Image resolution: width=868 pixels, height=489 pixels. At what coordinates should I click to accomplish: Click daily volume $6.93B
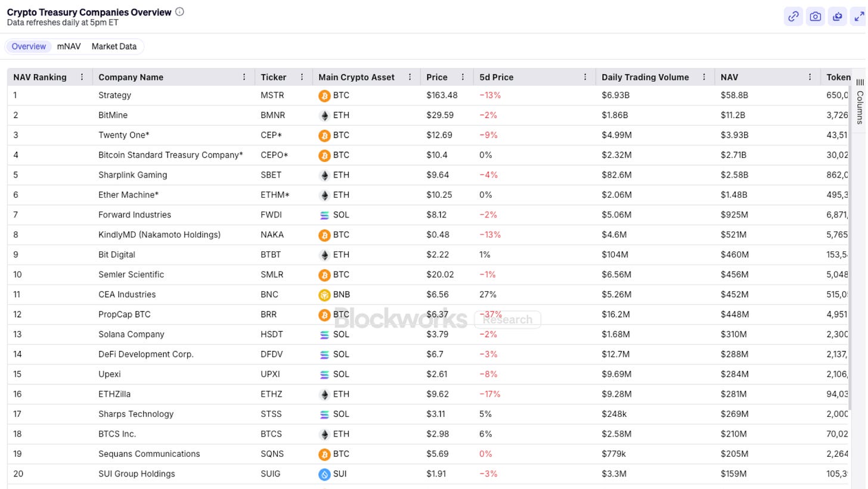(x=616, y=95)
